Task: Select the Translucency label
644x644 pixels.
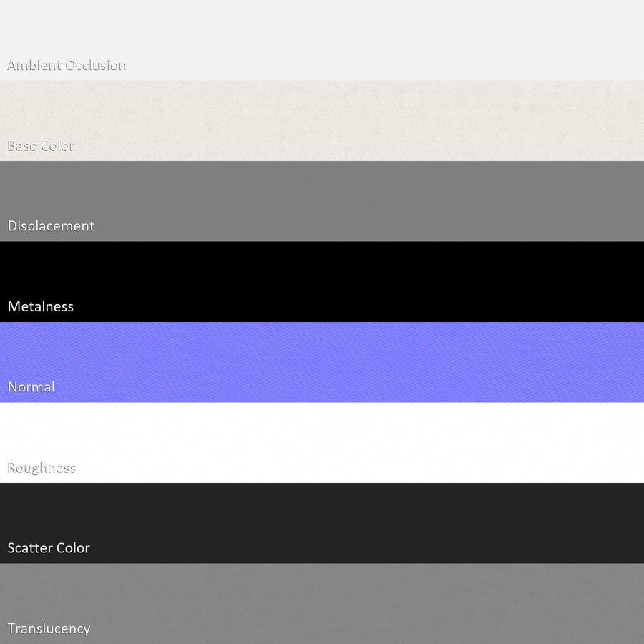Action: pyautogui.click(x=49, y=629)
